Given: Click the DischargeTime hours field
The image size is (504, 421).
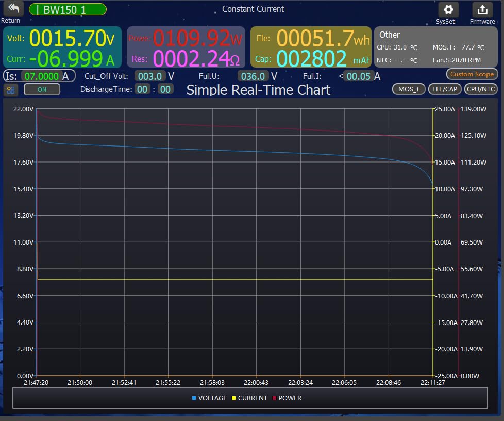Looking at the screenshot, I should [x=142, y=89].
